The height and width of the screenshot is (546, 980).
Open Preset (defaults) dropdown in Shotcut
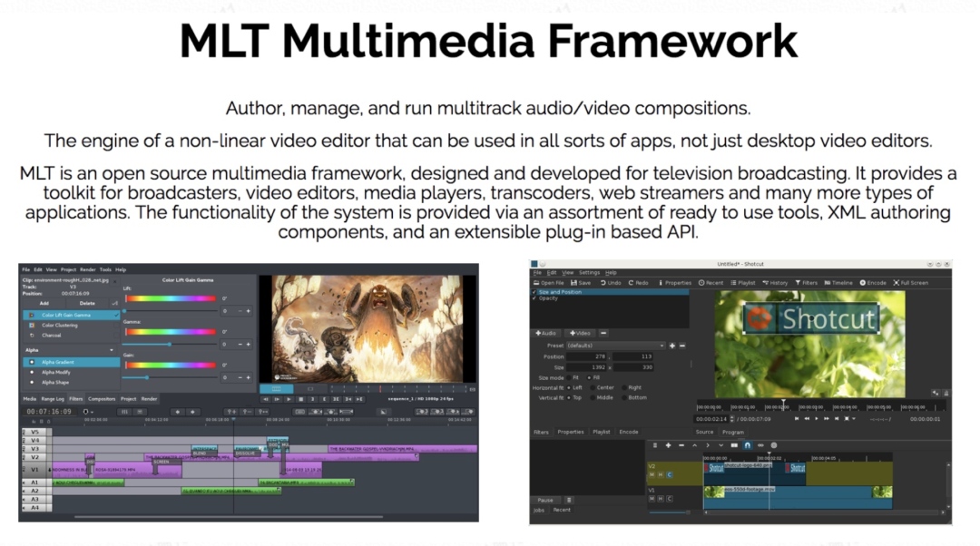(x=615, y=346)
